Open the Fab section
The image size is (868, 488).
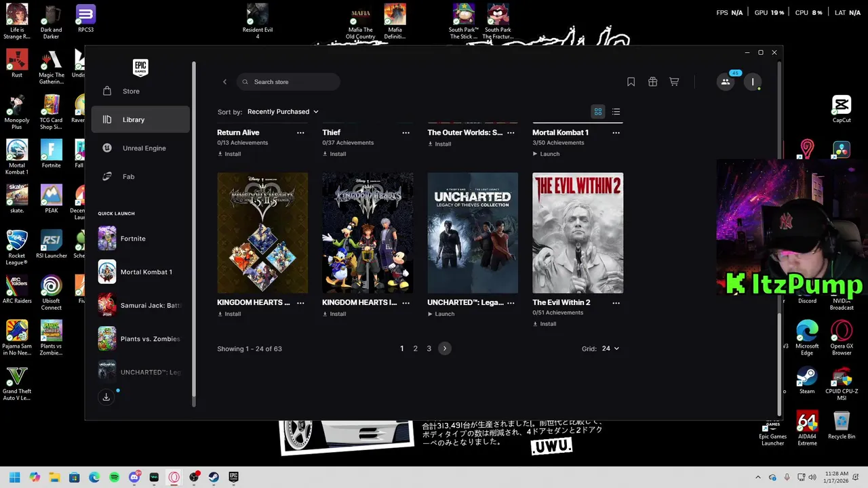click(140, 176)
